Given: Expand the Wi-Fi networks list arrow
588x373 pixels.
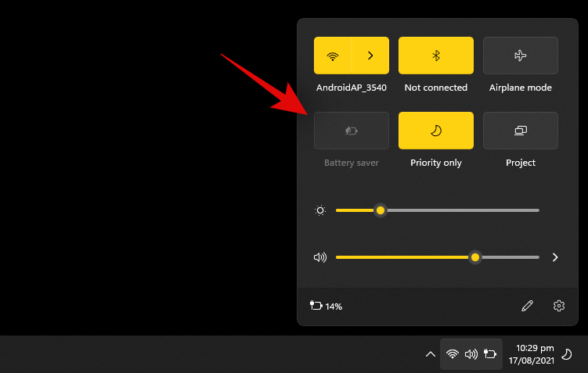Looking at the screenshot, I should 370,56.
